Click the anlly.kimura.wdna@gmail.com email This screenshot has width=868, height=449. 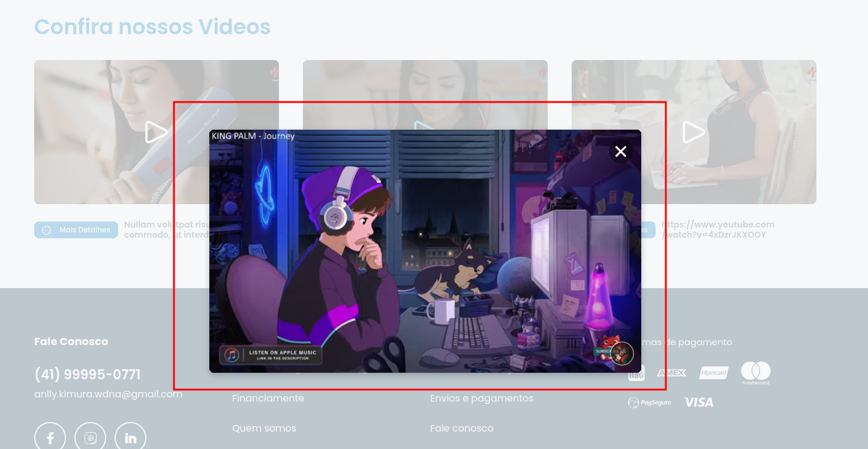[108, 394]
